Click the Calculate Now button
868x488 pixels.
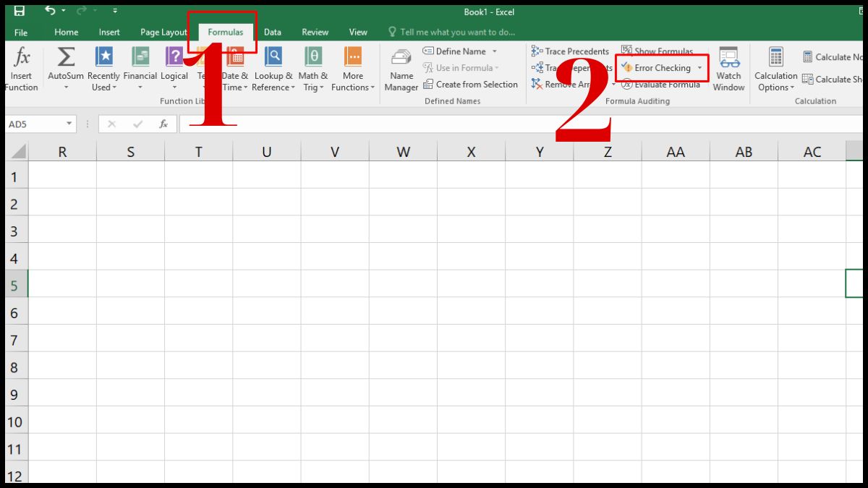tap(833, 57)
